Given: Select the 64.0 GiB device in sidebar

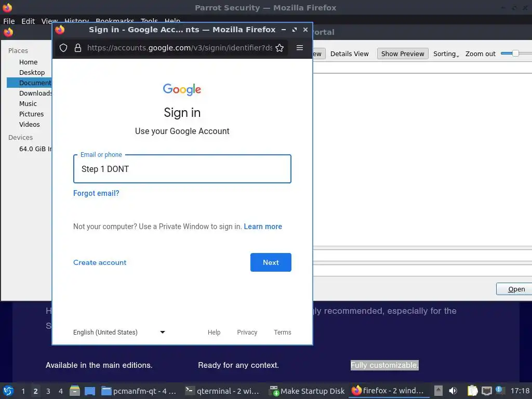Looking at the screenshot, I should [35, 149].
